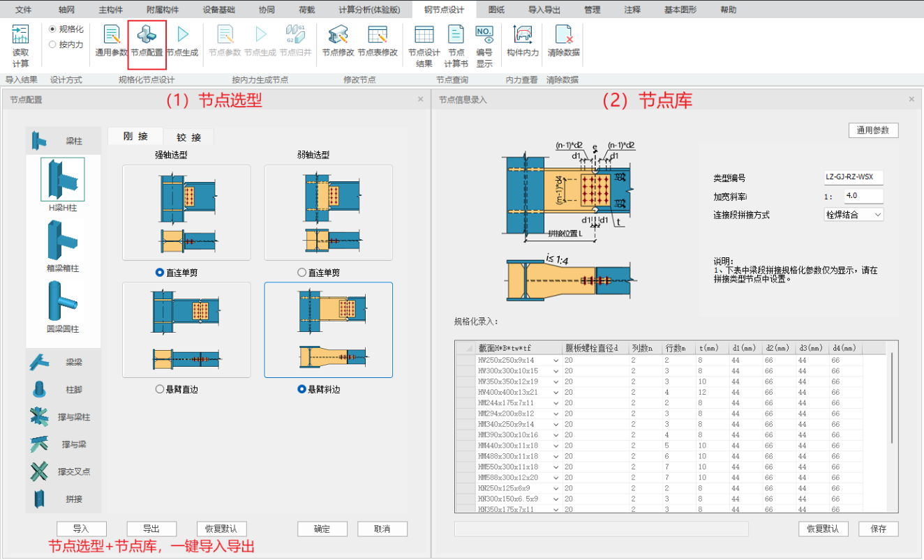
Task: Select the 按内力 radio option
Action: click(x=52, y=45)
